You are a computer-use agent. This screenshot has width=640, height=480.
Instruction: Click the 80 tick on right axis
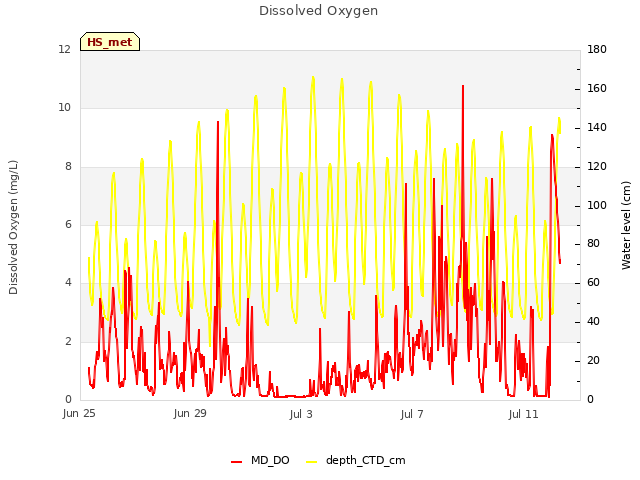tap(593, 244)
